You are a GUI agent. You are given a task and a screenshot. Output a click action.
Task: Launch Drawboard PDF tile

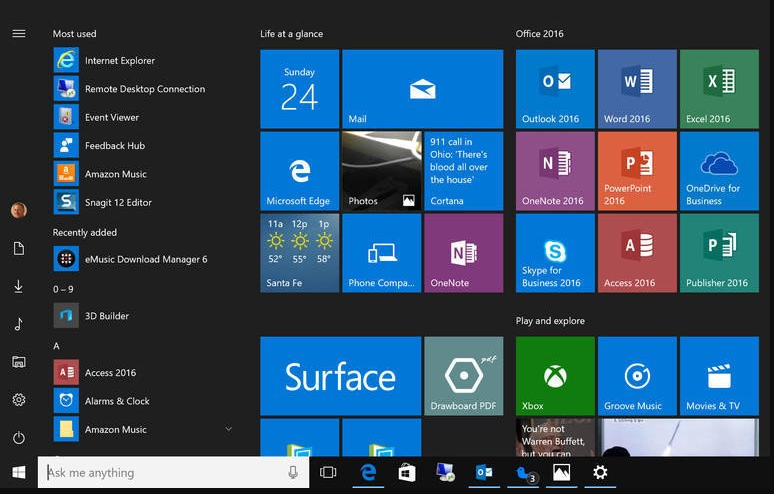point(464,376)
